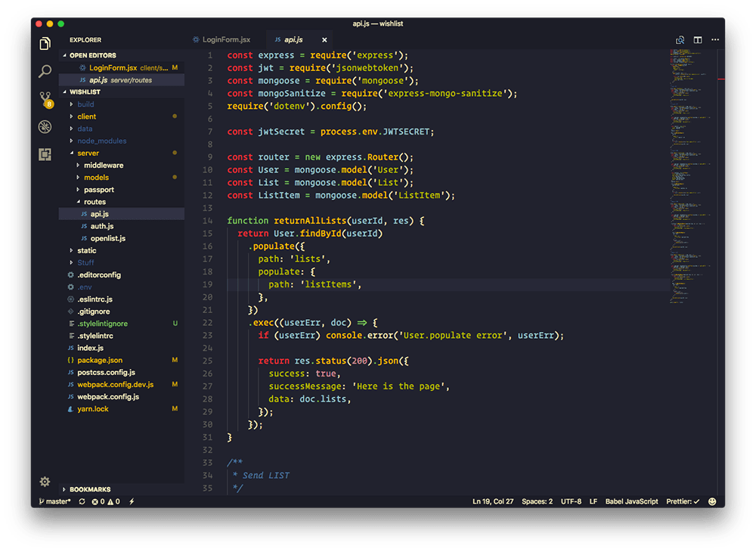Change indentation via Spaces: 2 status item

[537, 501]
